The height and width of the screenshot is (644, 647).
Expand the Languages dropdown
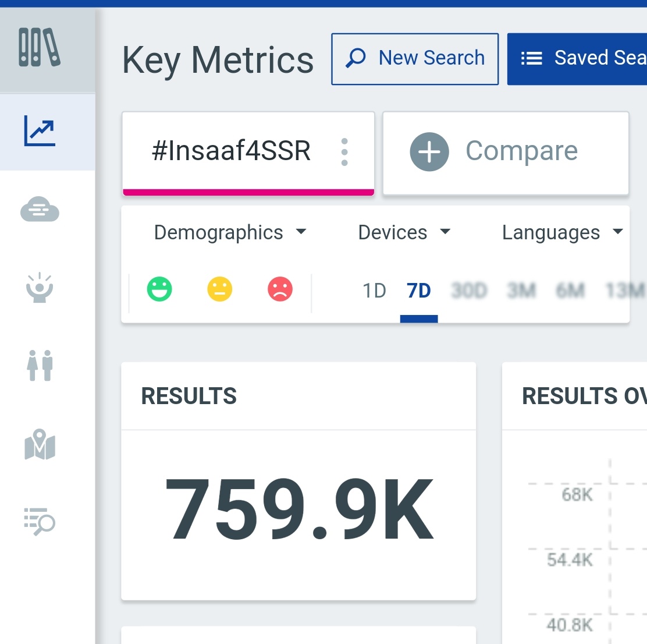pos(562,232)
